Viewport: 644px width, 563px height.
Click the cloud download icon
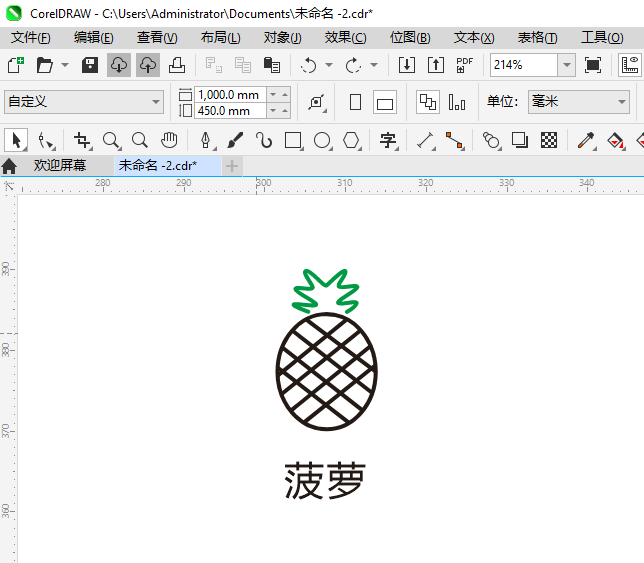click(x=119, y=65)
